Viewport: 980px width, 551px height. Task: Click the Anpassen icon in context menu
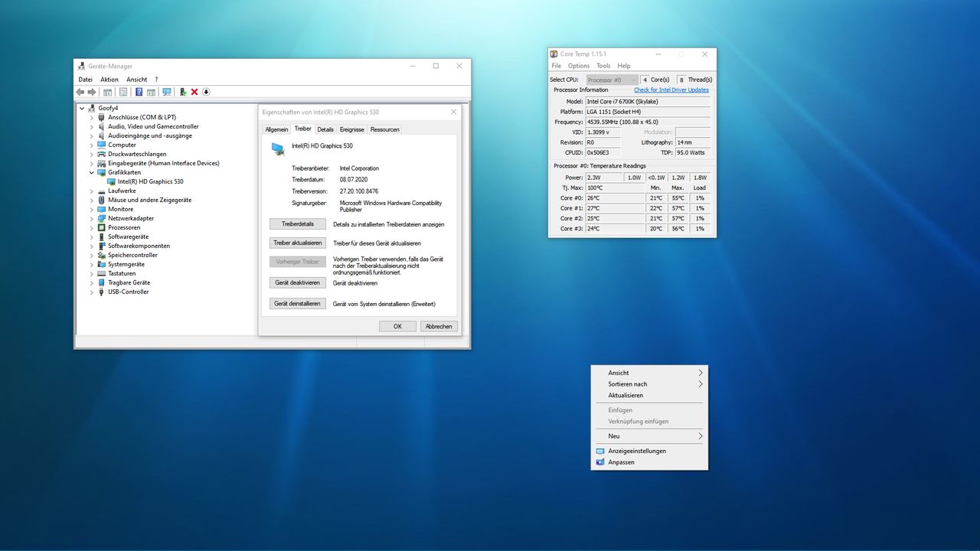(x=600, y=462)
